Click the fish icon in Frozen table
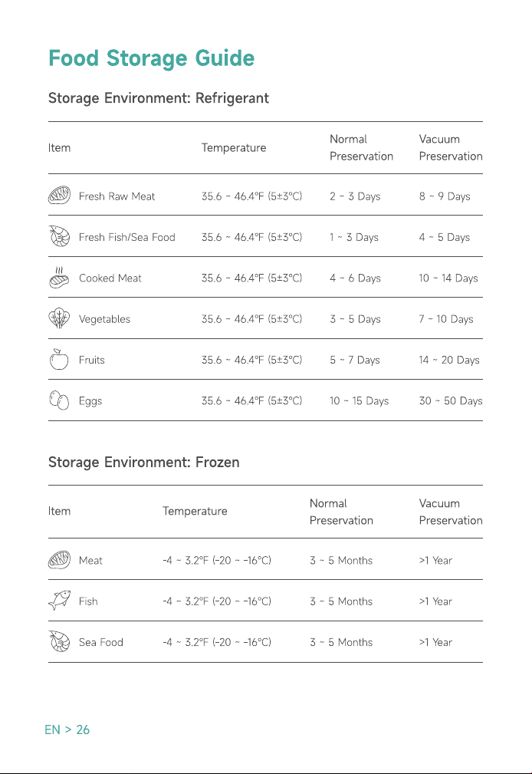Image resolution: width=532 pixels, height=774 pixels. click(59, 601)
